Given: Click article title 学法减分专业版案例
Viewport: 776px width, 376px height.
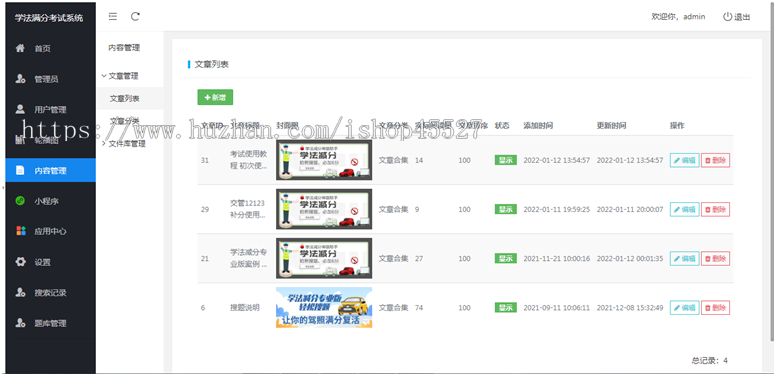Looking at the screenshot, I should point(249,258).
